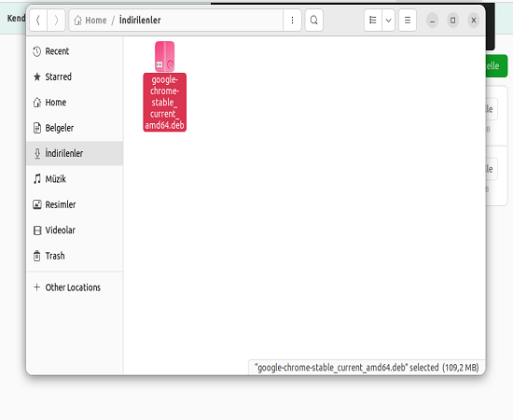This screenshot has height=420, width=513.
Task: Click Home in the path bar
Action: (x=90, y=21)
